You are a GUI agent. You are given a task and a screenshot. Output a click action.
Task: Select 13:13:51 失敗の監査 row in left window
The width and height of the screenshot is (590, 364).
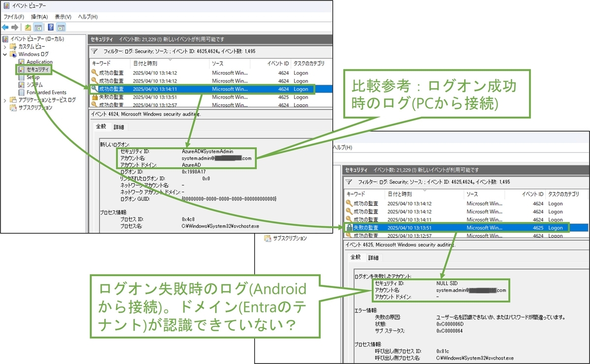(x=211, y=97)
